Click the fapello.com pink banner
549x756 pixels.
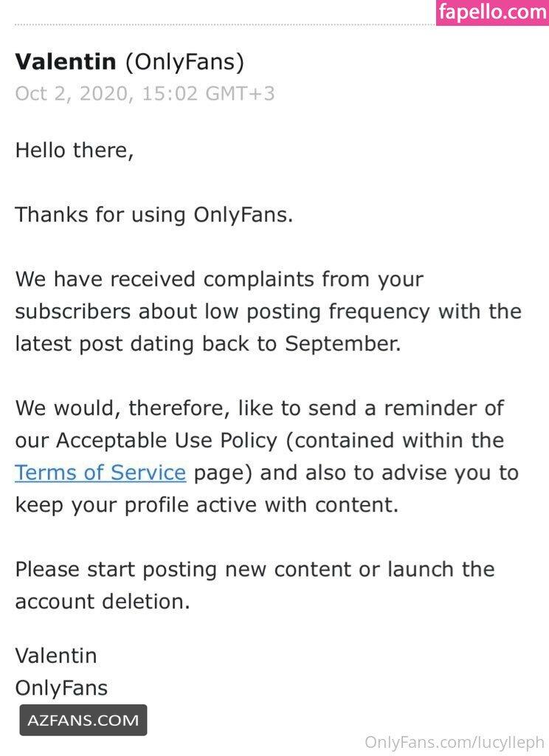(x=492, y=13)
